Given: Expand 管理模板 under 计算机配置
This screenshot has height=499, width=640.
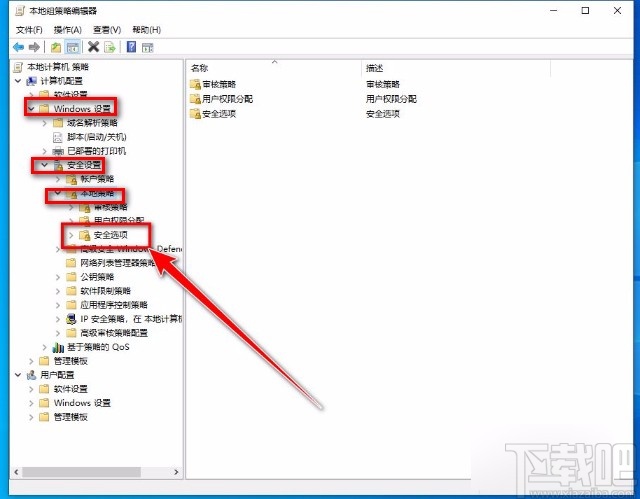Looking at the screenshot, I should tap(31, 361).
